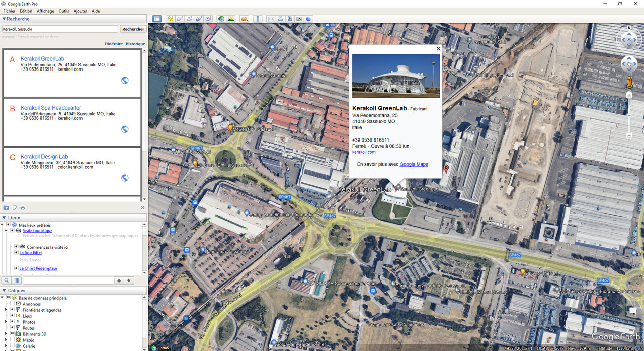Zoom in with the plus button

pyautogui.click(x=629, y=95)
